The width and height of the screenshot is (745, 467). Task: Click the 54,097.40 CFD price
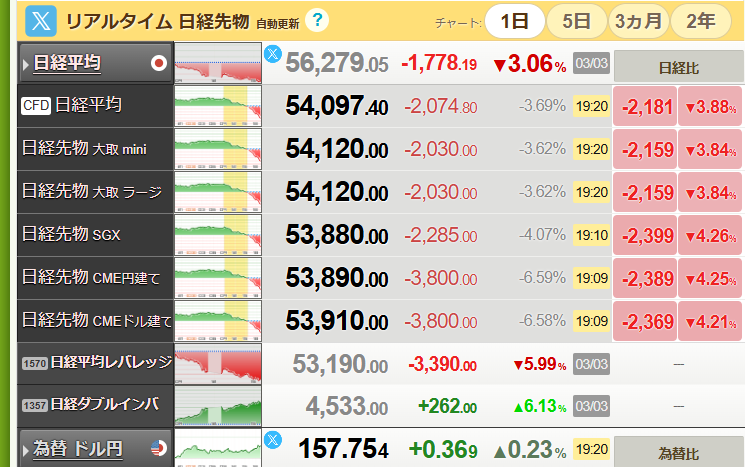tap(337, 105)
